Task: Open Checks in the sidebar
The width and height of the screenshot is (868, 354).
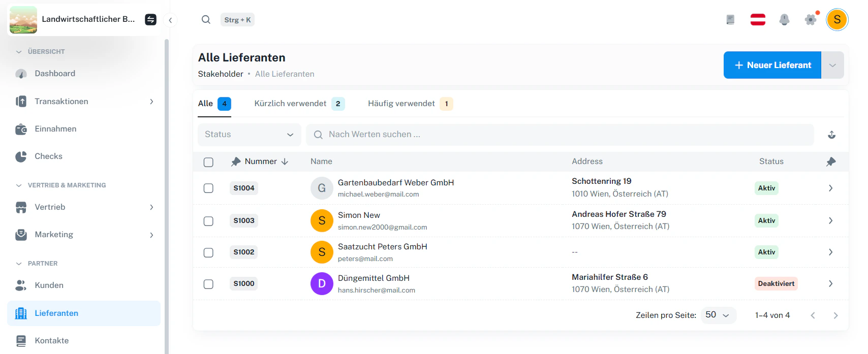Action: click(x=84, y=156)
